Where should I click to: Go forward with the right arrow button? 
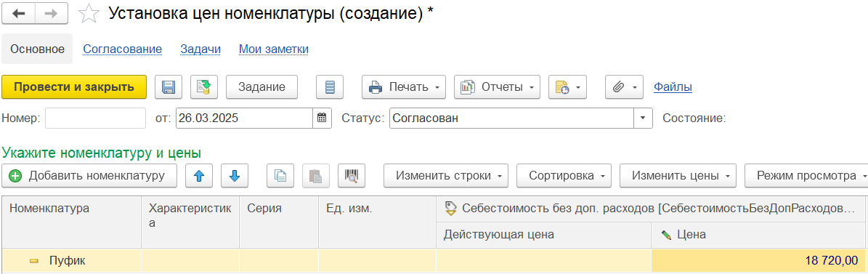click(x=52, y=14)
